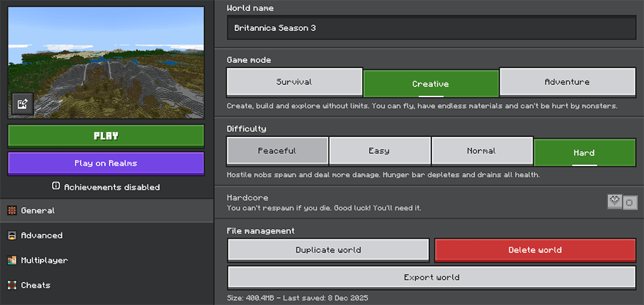Click the Advanced tab icon

tap(12, 236)
